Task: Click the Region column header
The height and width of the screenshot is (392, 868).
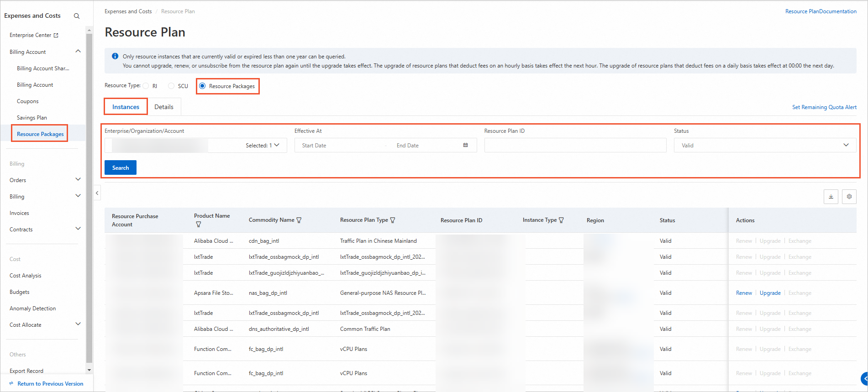Action: point(595,220)
